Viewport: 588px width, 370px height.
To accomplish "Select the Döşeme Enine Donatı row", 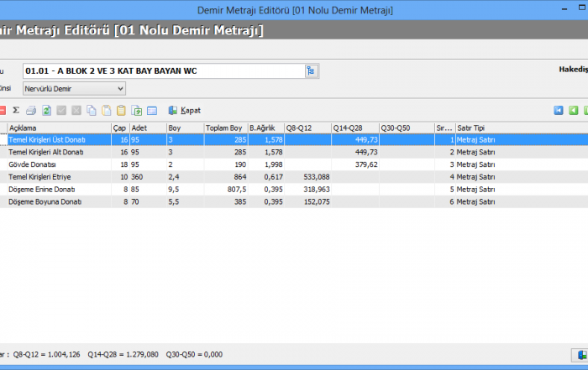I will tap(41, 190).
